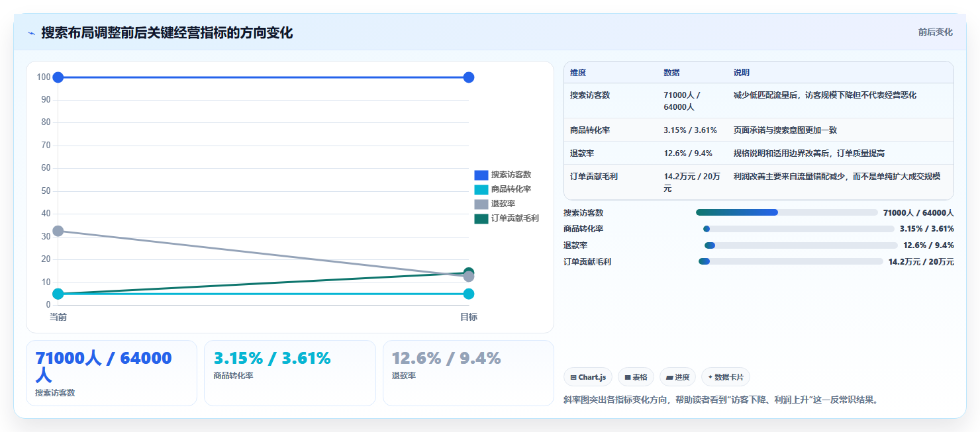Click the dashboard title 搜索布局调整前后关键经营指标的方向变化
The width and height of the screenshot is (980, 432).
click(x=167, y=32)
